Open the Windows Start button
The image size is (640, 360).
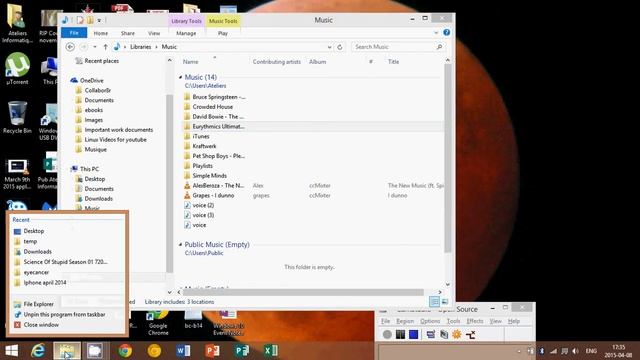(x=11, y=351)
